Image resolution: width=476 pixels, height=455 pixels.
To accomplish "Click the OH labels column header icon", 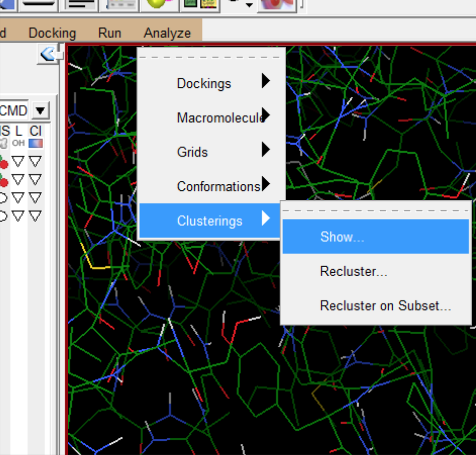I will coord(18,143).
